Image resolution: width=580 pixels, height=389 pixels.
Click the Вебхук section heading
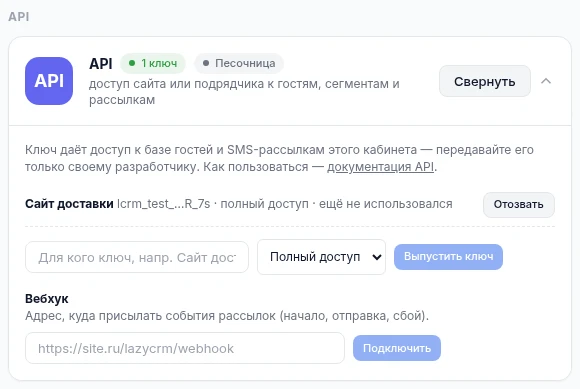click(x=47, y=298)
